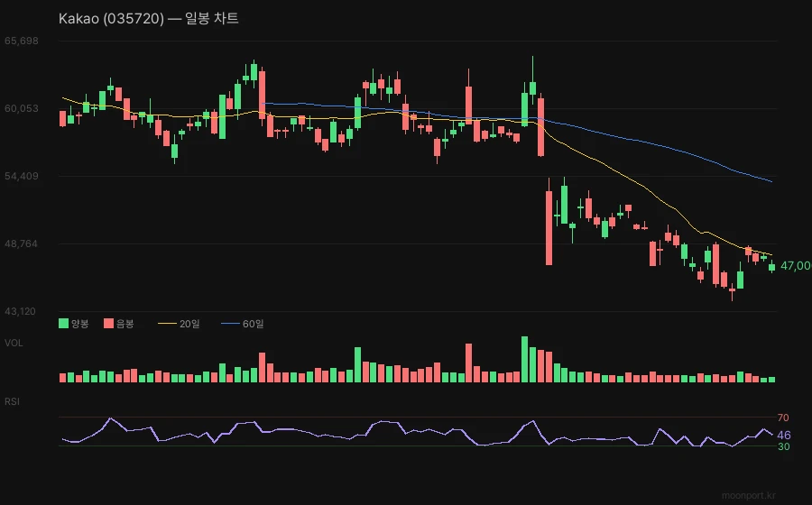Click the tallest green volume bar

[524, 359]
